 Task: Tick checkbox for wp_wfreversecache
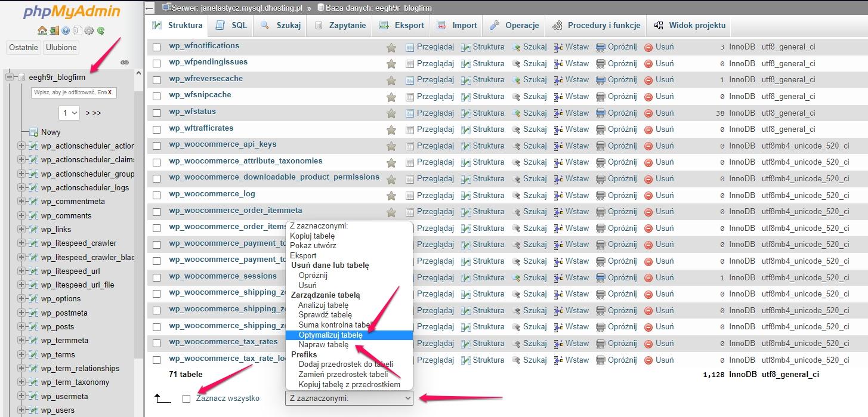point(157,80)
